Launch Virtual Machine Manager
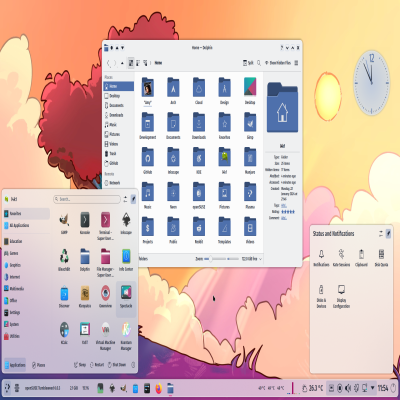Screen dimensions: 400x400 pos(105,336)
